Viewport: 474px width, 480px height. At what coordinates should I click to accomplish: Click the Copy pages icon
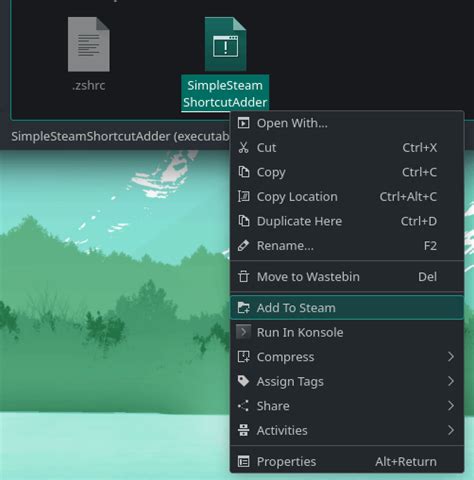(243, 172)
